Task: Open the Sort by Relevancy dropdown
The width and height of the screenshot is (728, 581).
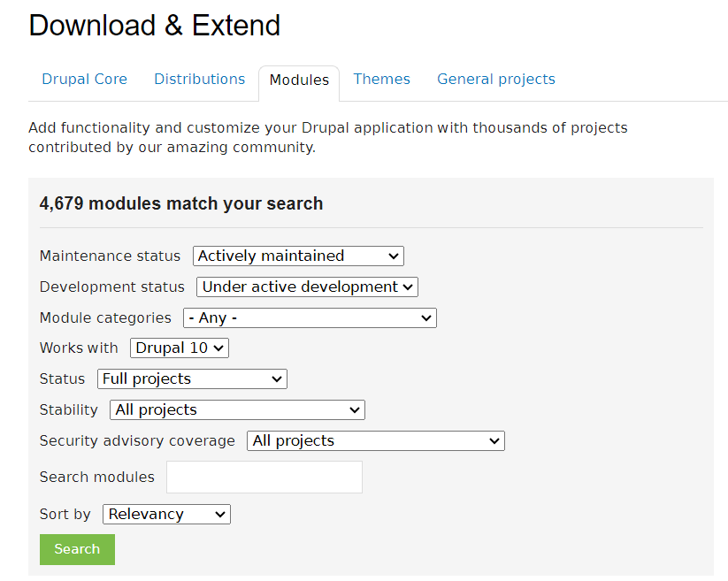Action: 166,514
